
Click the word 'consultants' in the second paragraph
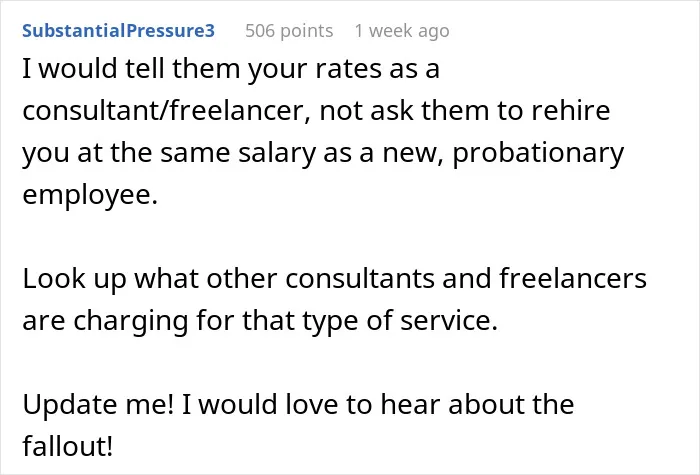click(359, 279)
